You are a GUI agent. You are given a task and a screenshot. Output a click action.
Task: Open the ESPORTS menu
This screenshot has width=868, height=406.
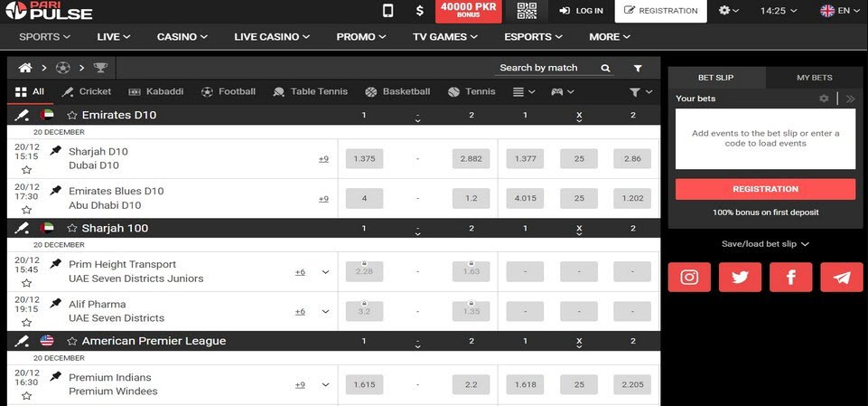point(533,36)
